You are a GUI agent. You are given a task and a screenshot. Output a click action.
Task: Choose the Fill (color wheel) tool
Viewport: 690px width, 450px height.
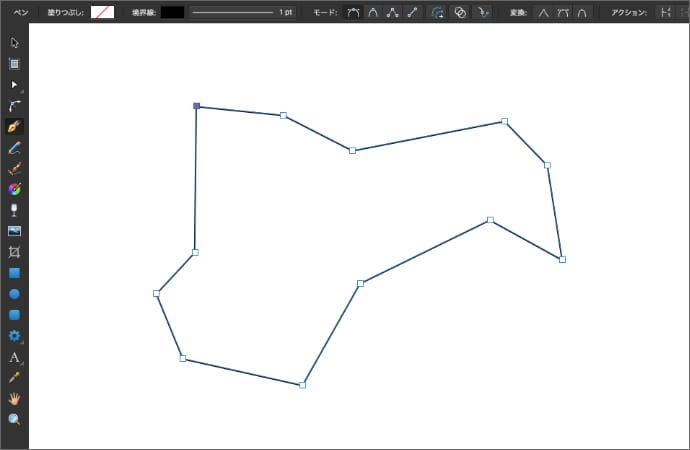14,189
